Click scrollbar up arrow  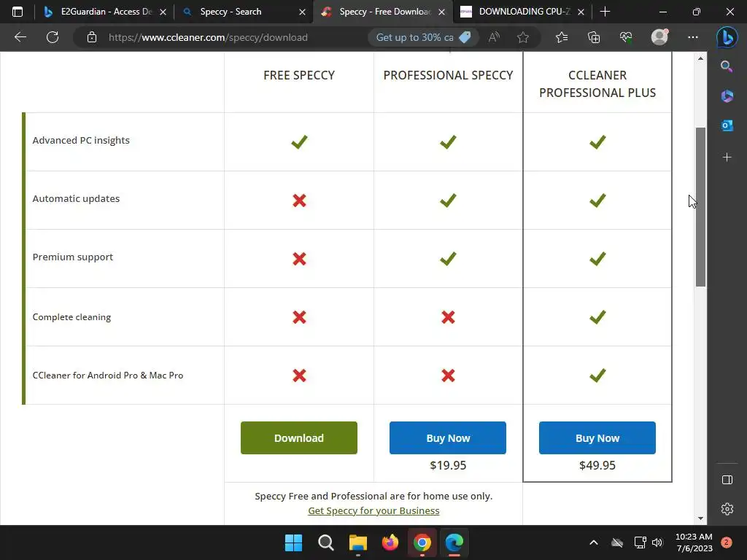coord(700,58)
